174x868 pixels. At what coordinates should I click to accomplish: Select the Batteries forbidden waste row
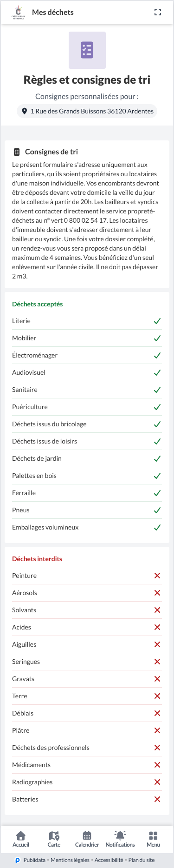click(87, 799)
